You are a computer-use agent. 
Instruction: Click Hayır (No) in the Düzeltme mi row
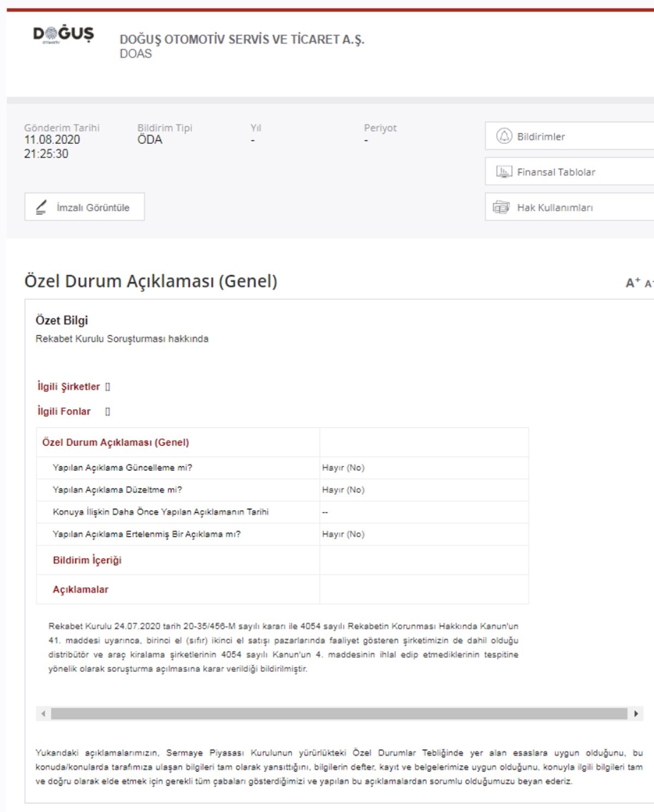click(343, 490)
